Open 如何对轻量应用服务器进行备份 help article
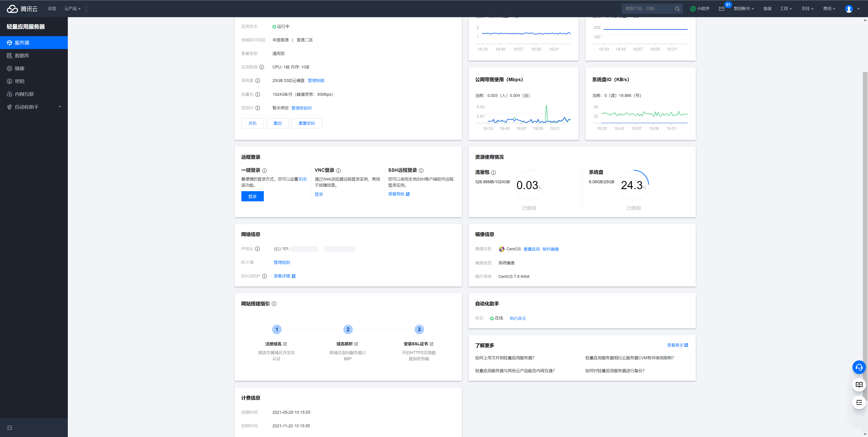Viewport: 868px width, 437px height. (x=615, y=371)
